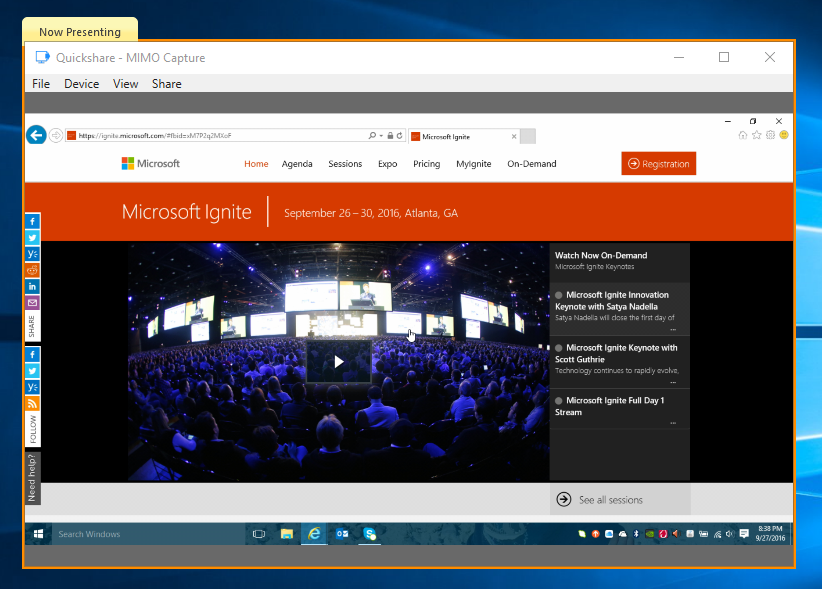This screenshot has width=822, height=589.
Task: Subscribe via the RSS feed icon
Action: [33, 403]
